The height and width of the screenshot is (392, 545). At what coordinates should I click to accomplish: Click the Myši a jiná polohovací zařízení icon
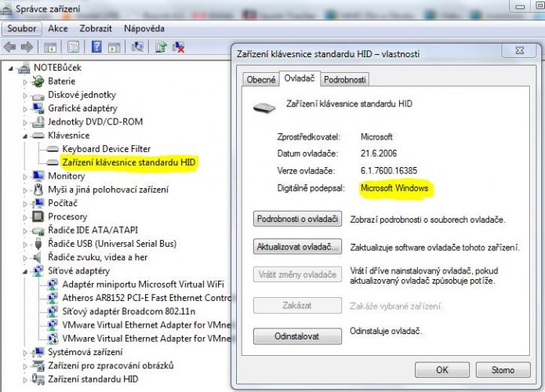[x=38, y=190]
